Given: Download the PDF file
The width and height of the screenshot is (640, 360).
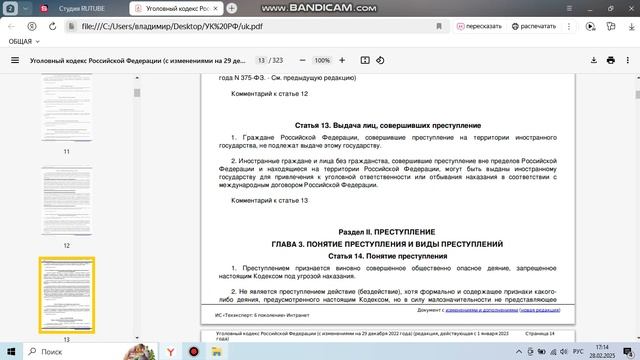Looking at the screenshot, I should pyautogui.click(x=594, y=60).
